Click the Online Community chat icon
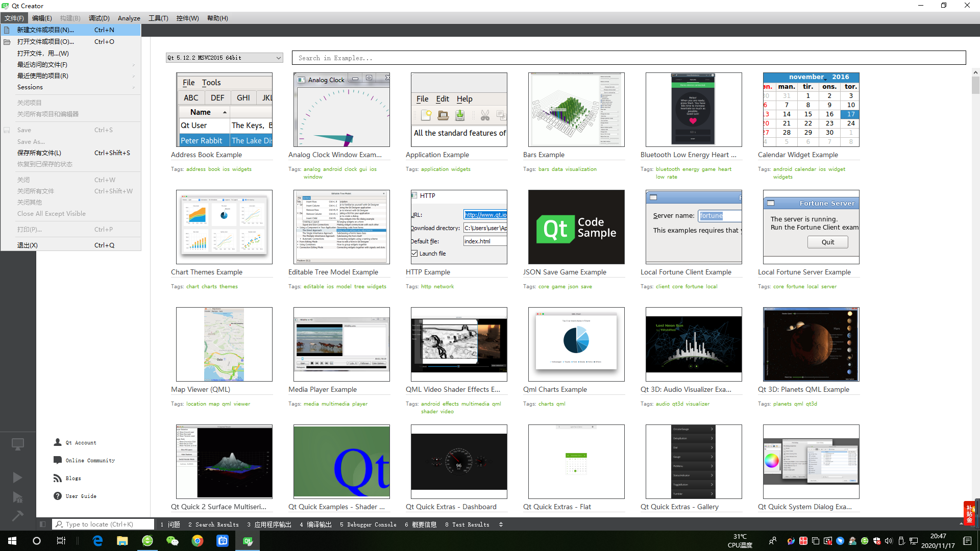 58,460
